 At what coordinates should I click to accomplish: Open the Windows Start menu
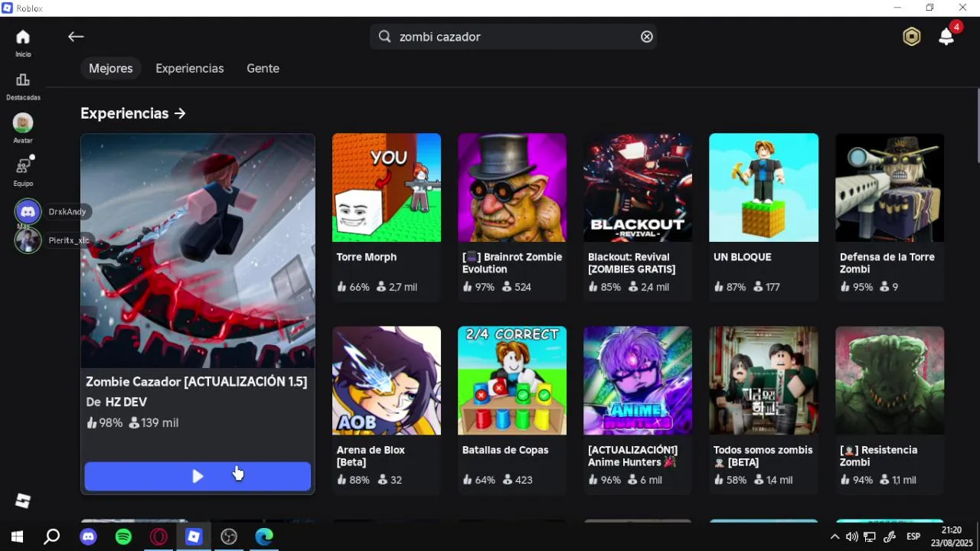[x=17, y=537]
